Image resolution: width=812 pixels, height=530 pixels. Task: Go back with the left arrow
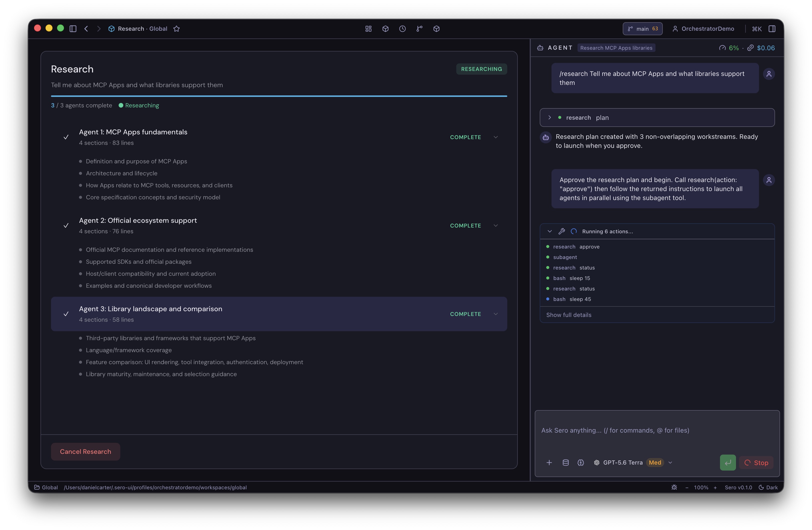[86, 29]
